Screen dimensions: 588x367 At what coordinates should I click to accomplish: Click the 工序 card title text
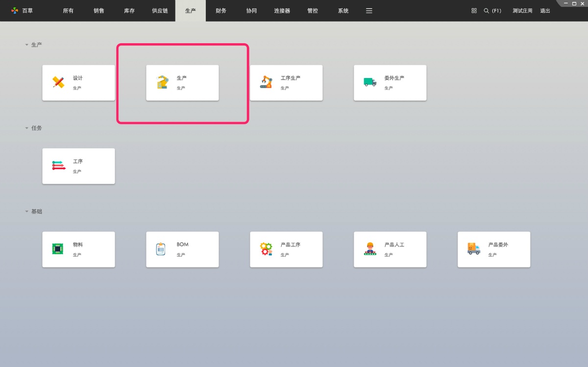tap(78, 161)
